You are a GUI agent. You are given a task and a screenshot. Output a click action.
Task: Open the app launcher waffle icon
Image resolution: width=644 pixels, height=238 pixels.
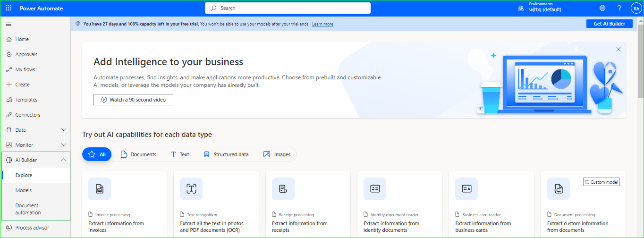(x=8, y=8)
